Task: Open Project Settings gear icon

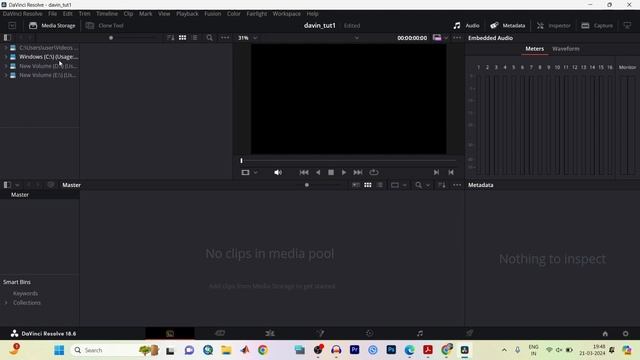Action: click(625, 333)
